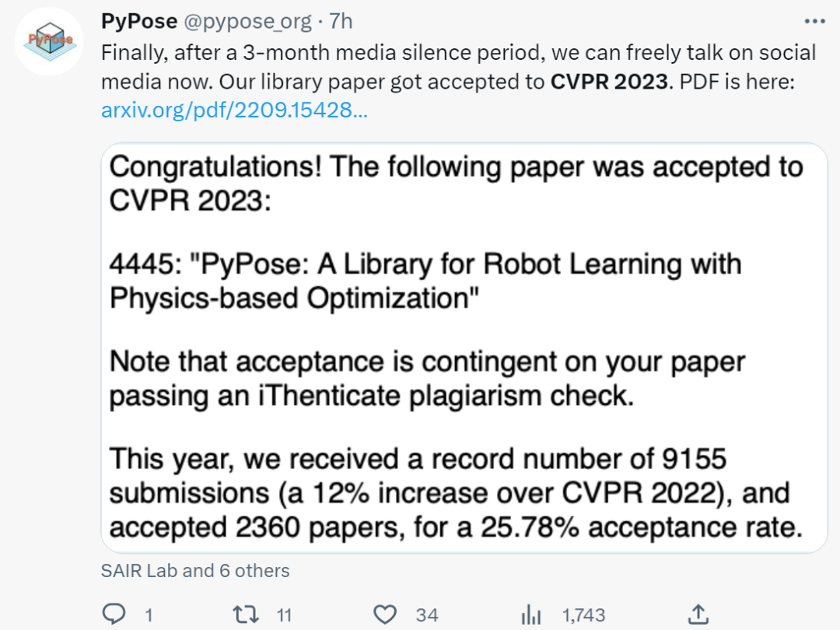Click the retweet arrows icon
The width and height of the screenshot is (840, 630).
[x=247, y=614]
